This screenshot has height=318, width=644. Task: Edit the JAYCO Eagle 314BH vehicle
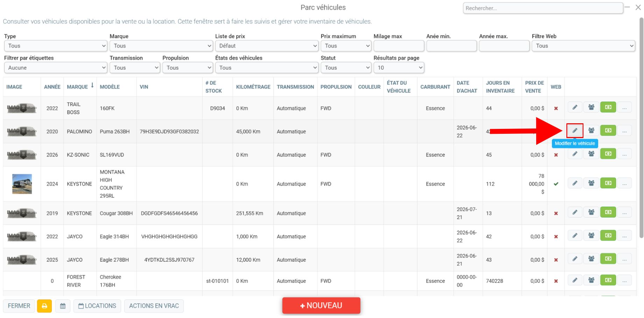(575, 236)
